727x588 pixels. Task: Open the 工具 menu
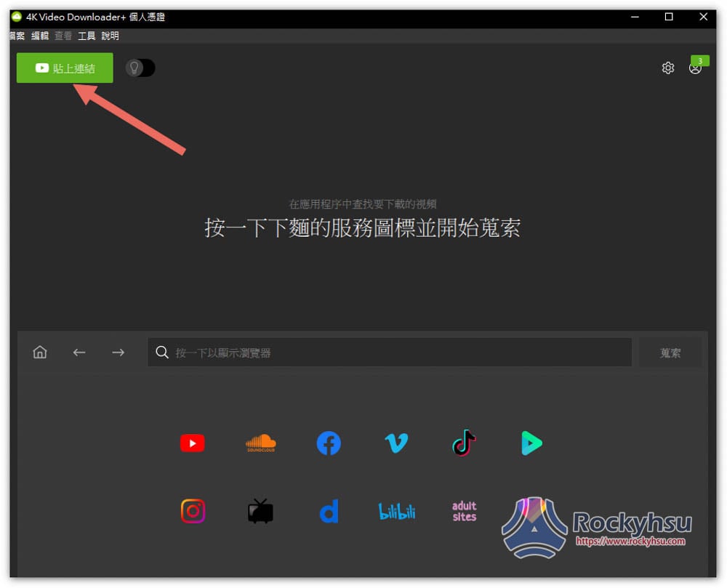[87, 36]
